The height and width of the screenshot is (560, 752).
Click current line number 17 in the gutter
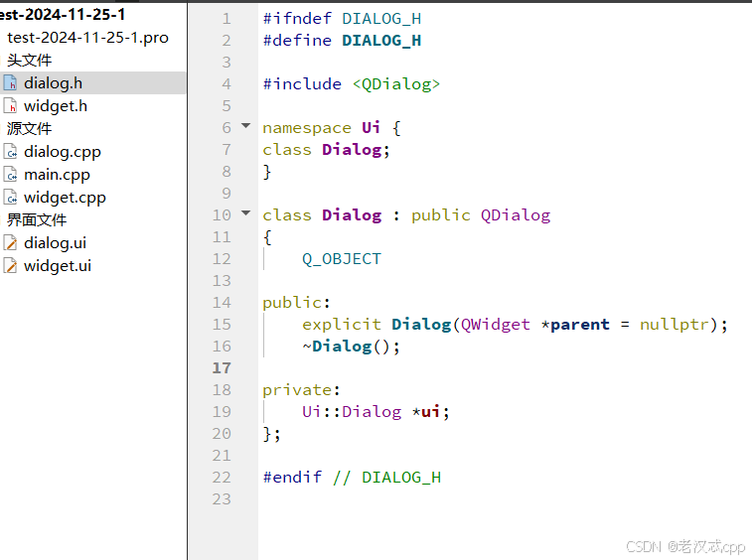pyautogui.click(x=222, y=368)
